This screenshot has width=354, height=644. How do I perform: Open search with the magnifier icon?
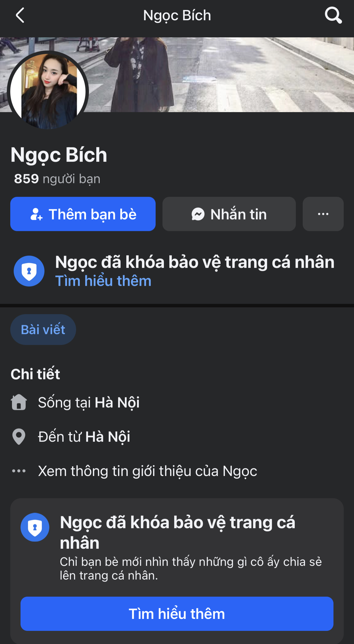point(333,15)
